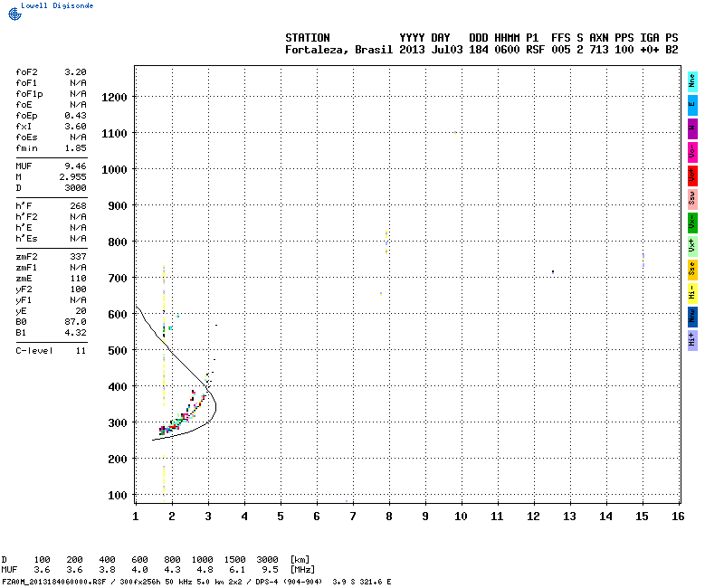This screenshot has height=588, width=724.
Task: Click the [km] unit label
Action: 300,560
